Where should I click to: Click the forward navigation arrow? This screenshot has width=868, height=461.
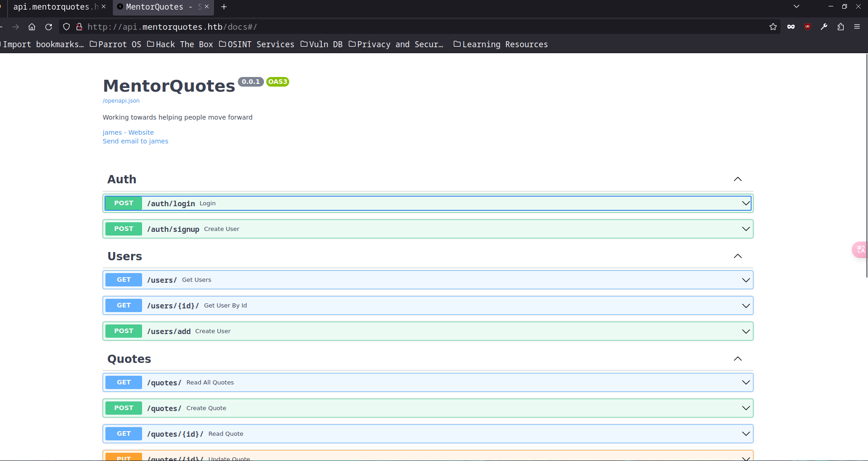[16, 27]
